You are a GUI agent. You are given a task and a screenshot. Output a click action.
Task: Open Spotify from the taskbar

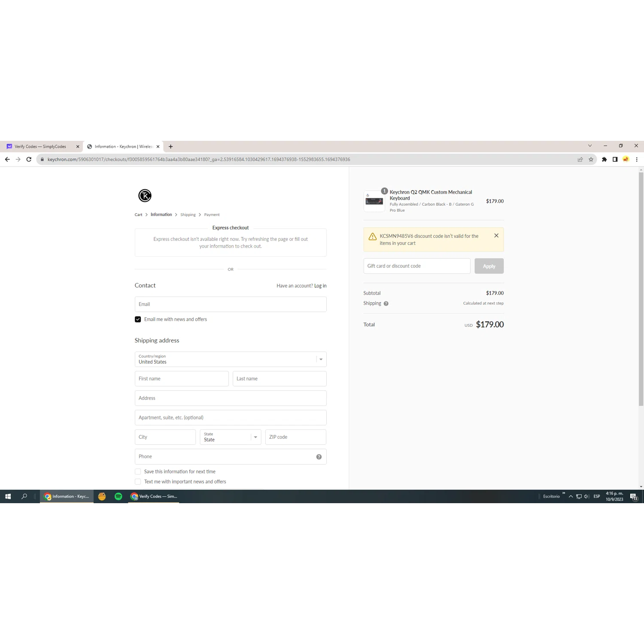click(118, 496)
